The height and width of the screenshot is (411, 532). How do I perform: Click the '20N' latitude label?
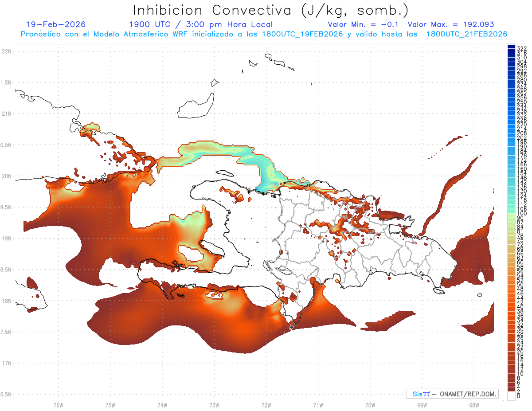[x=7, y=176]
